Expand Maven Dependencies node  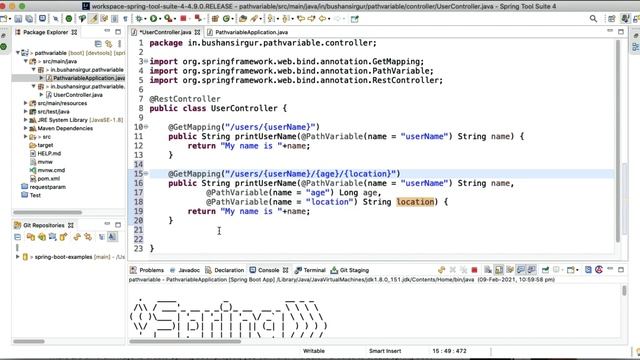coord(25,128)
